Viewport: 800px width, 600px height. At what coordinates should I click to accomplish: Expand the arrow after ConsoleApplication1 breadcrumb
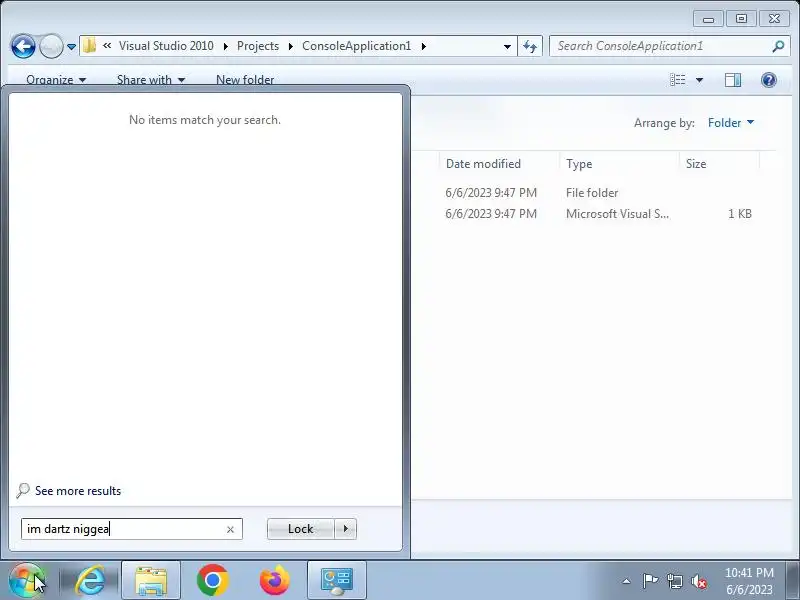[423, 46]
